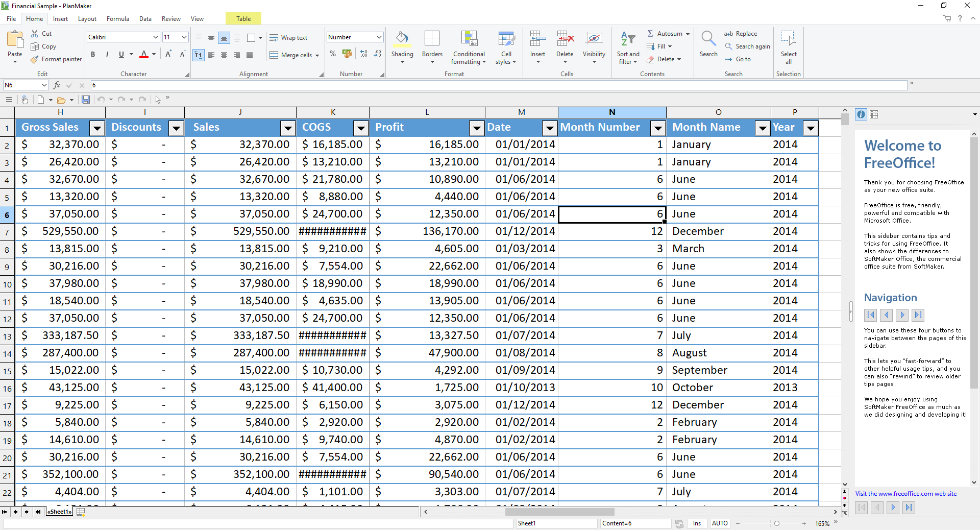This screenshot has height=530, width=980.
Task: Click the new document icon in quick toolbar
Action: click(41, 100)
